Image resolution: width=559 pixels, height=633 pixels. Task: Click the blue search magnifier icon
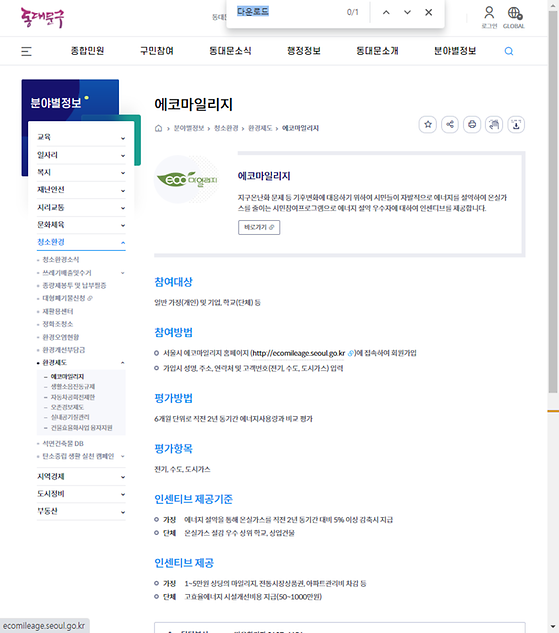[x=509, y=51]
